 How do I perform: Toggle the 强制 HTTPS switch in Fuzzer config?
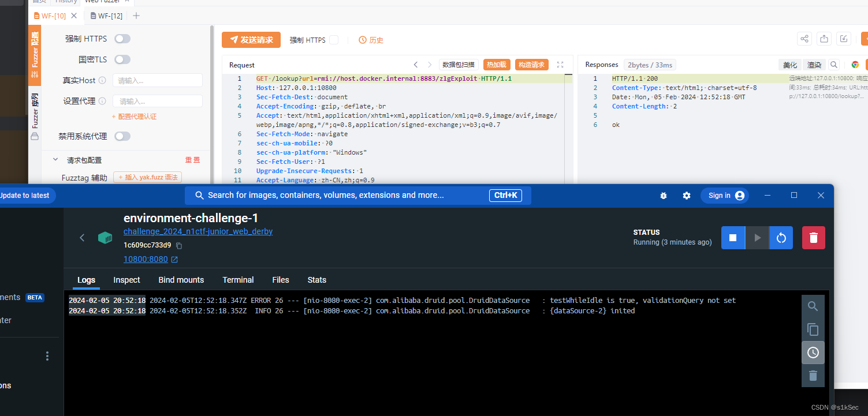point(122,39)
